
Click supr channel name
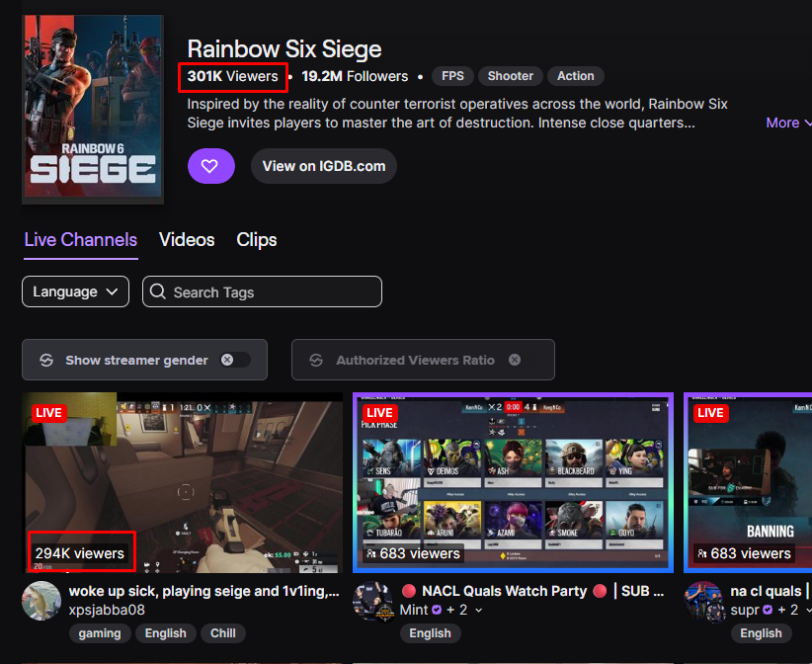[x=744, y=610]
